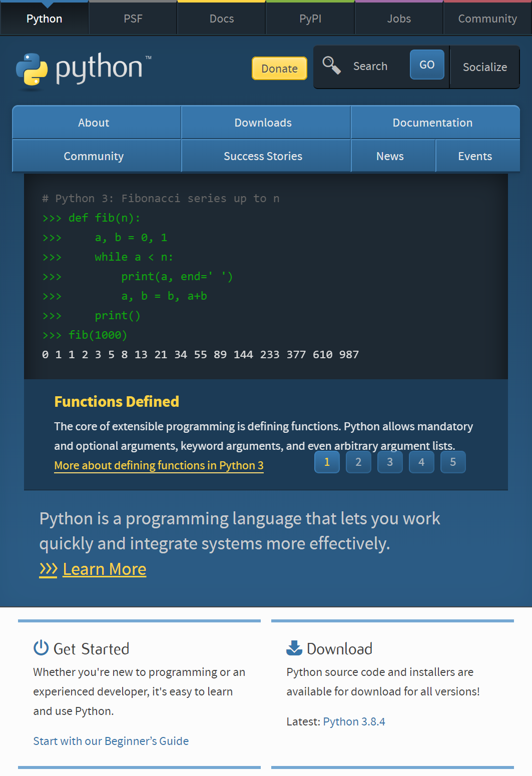
Task: Follow the Learn More link
Action: 104,569
